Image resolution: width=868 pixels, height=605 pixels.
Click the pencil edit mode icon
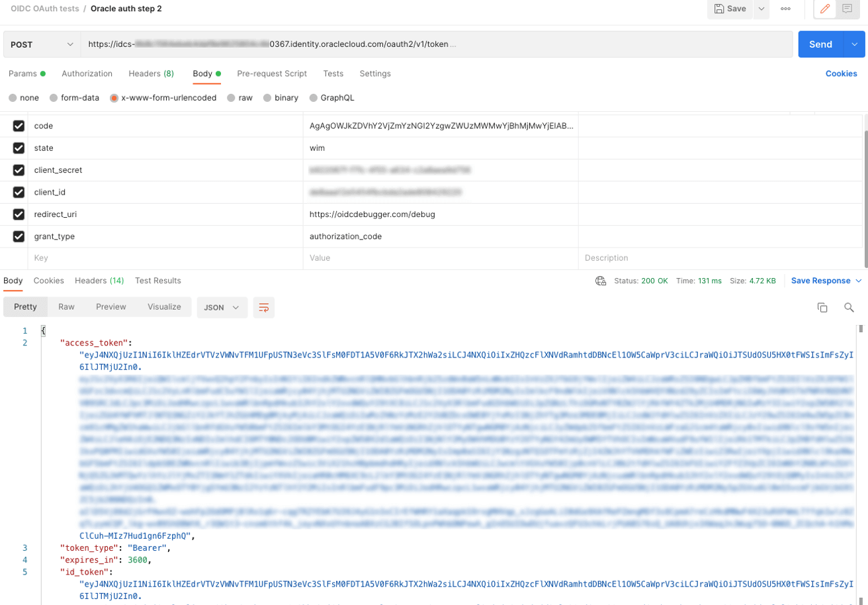(824, 9)
